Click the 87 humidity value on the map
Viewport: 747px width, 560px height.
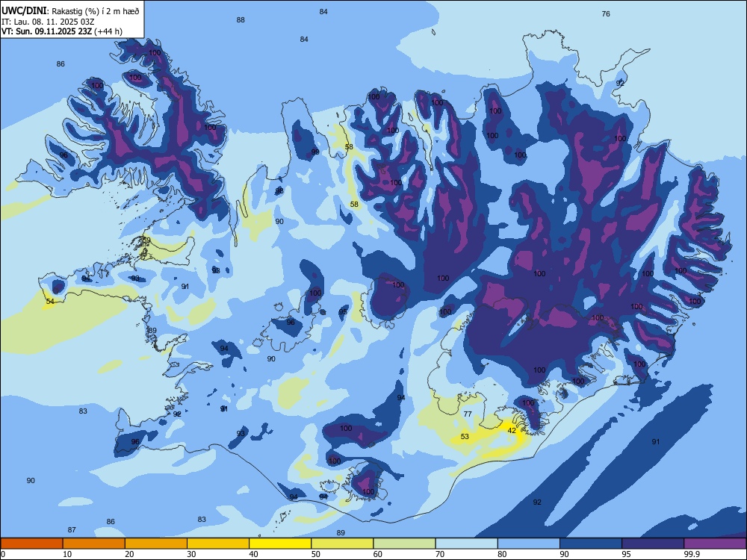click(72, 529)
